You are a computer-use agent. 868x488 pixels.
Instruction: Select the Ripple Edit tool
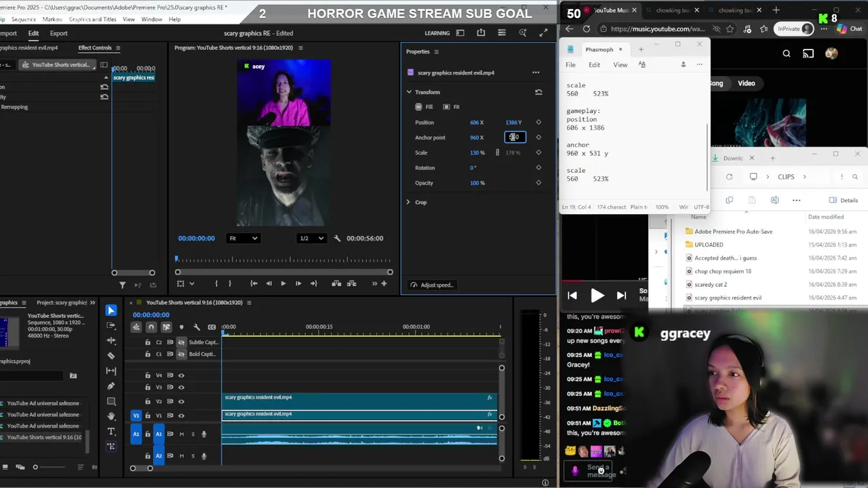coord(111,340)
